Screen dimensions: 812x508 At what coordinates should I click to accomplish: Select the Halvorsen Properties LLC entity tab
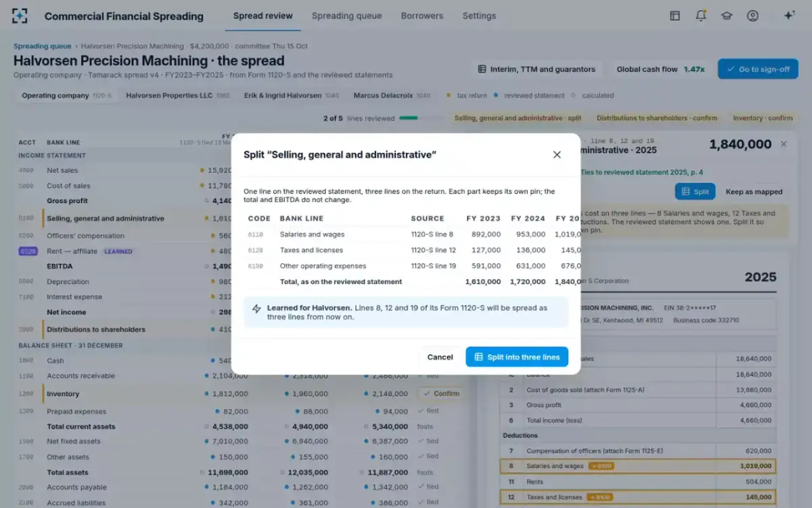click(x=177, y=96)
